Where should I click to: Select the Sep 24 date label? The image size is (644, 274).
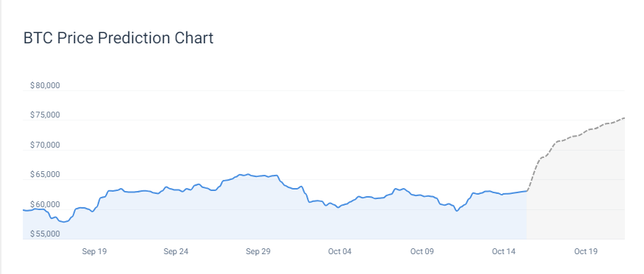tap(176, 251)
